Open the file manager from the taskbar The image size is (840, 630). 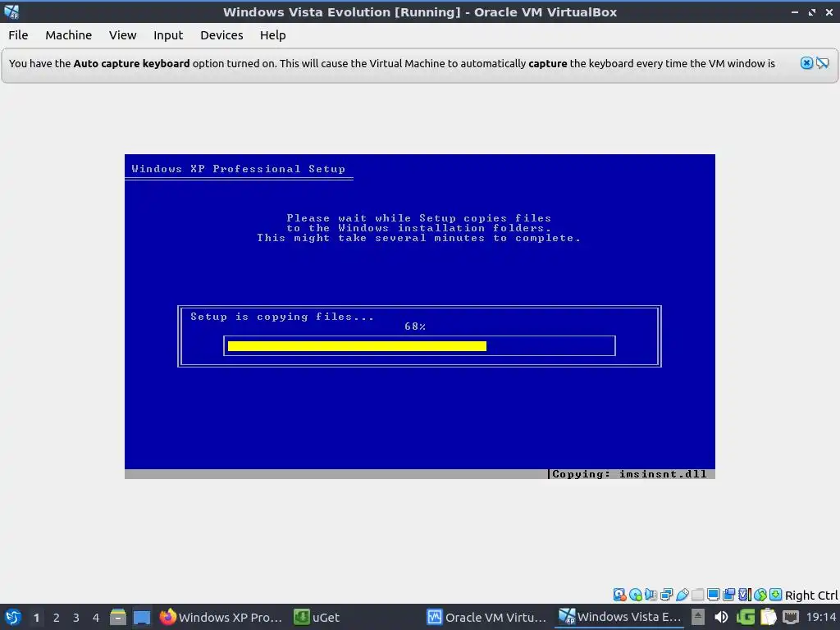coord(118,617)
